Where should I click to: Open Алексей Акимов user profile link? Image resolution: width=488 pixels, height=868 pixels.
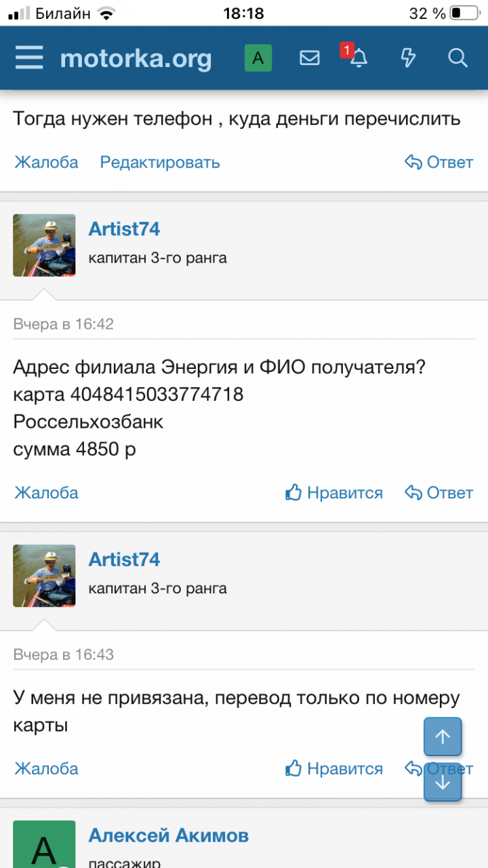pyautogui.click(x=168, y=836)
